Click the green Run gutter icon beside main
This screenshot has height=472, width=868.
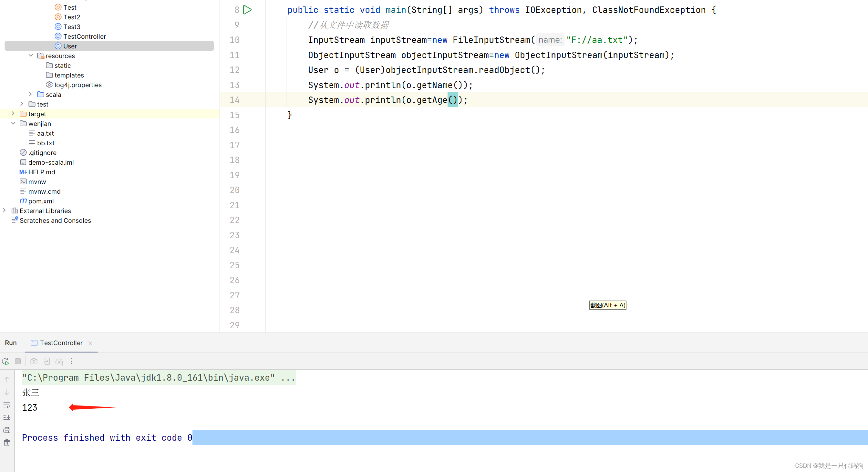pyautogui.click(x=247, y=10)
